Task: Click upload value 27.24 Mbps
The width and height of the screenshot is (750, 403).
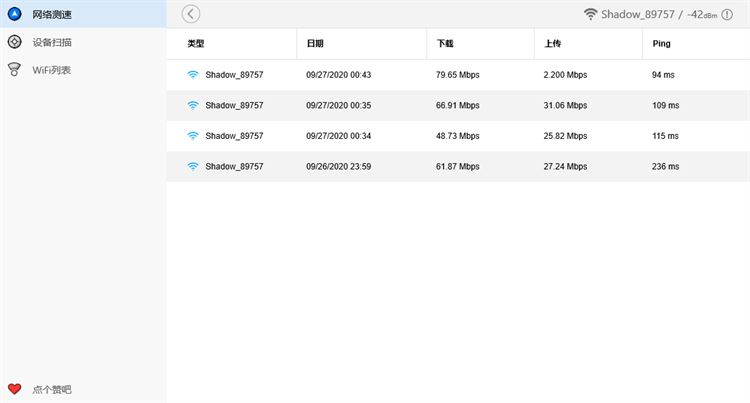Action: (x=565, y=166)
